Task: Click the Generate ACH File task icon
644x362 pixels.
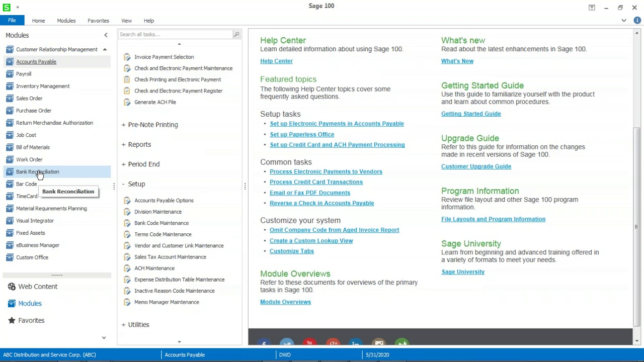Action: (127, 102)
